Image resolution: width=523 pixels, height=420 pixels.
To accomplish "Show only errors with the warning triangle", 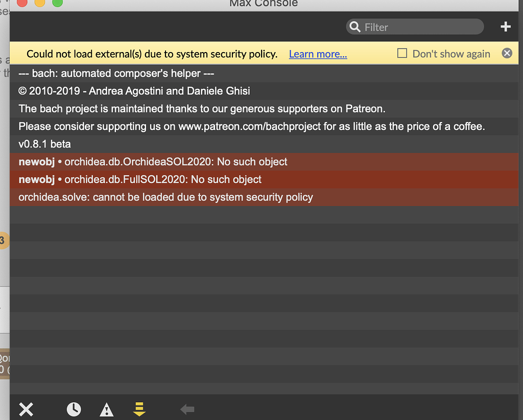I will tap(106, 409).
